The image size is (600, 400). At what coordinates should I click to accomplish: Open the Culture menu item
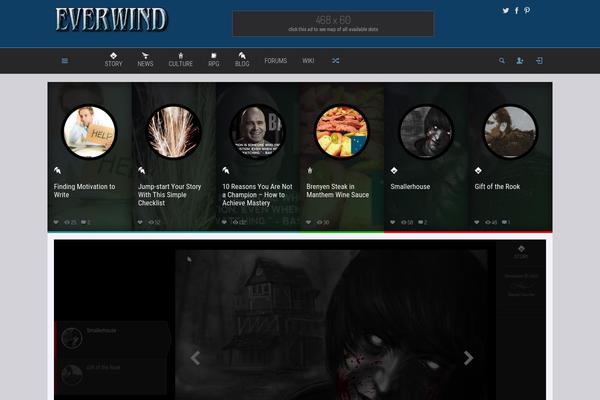pos(181,60)
